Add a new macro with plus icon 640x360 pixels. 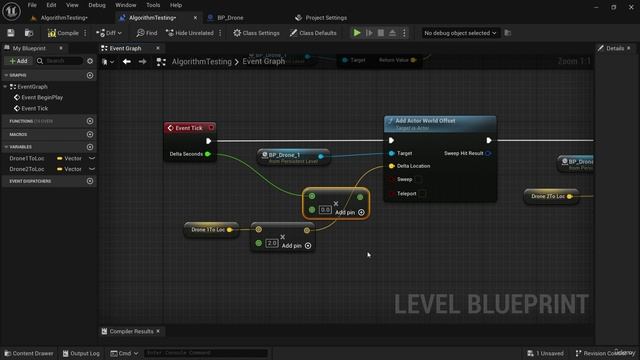[90, 134]
